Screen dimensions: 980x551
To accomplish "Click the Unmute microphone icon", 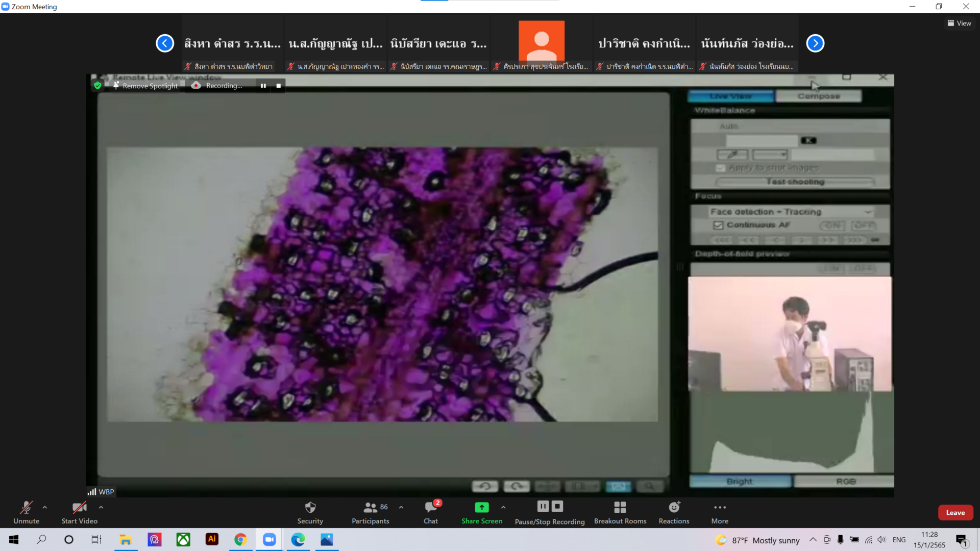I will pos(26,507).
